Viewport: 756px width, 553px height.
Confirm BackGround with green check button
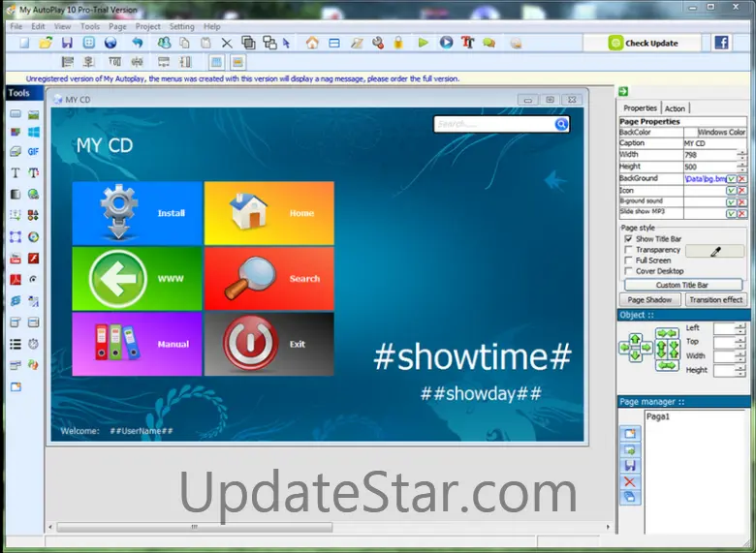(x=732, y=179)
